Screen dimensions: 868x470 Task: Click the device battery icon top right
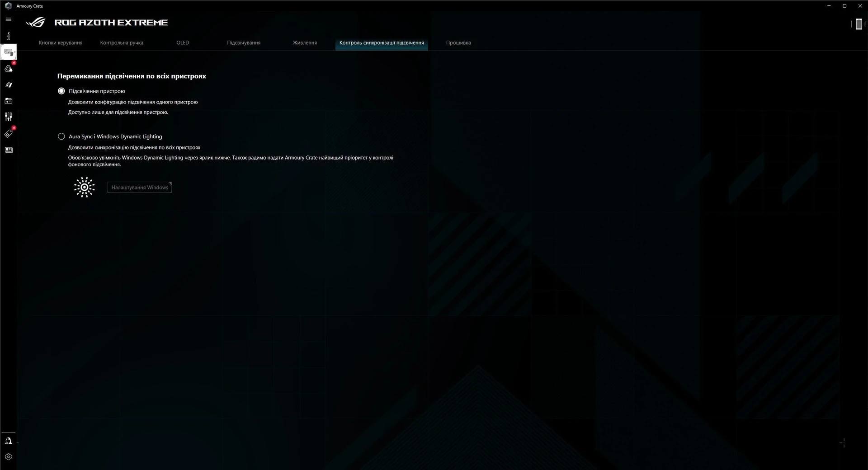(x=859, y=24)
